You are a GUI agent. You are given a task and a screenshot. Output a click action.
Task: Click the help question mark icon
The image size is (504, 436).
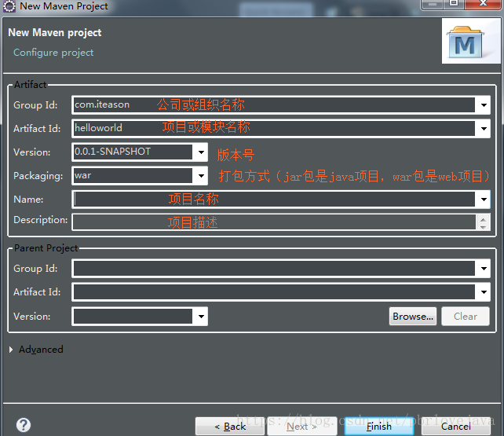pyautogui.click(x=24, y=425)
